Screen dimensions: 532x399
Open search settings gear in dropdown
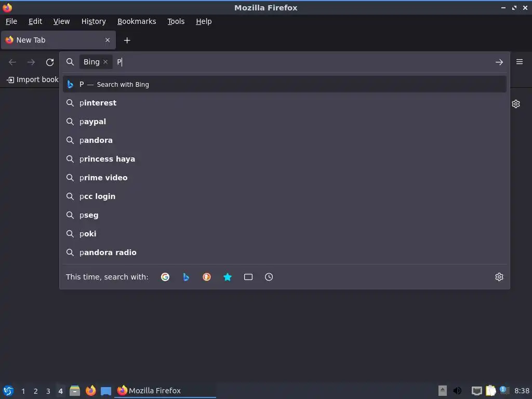499,277
